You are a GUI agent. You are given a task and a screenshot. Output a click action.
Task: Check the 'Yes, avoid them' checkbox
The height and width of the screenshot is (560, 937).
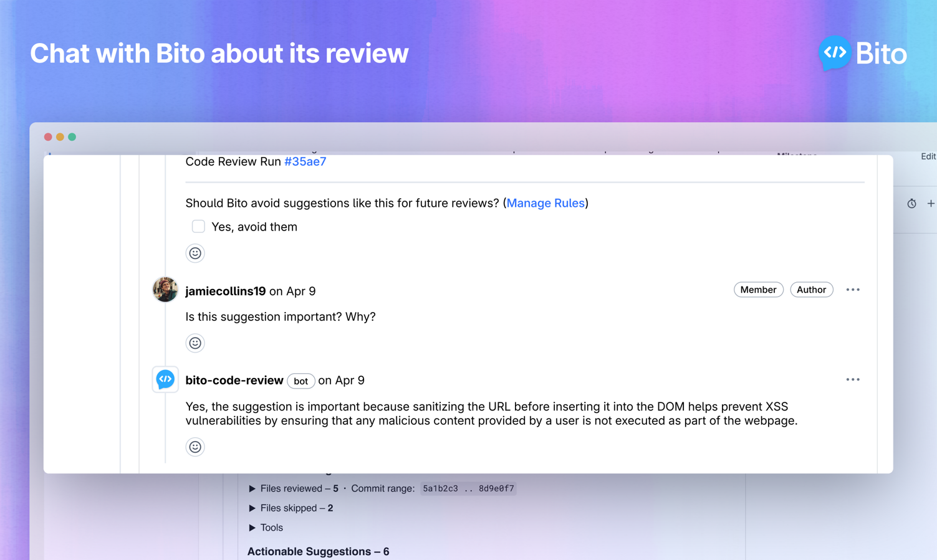198,227
